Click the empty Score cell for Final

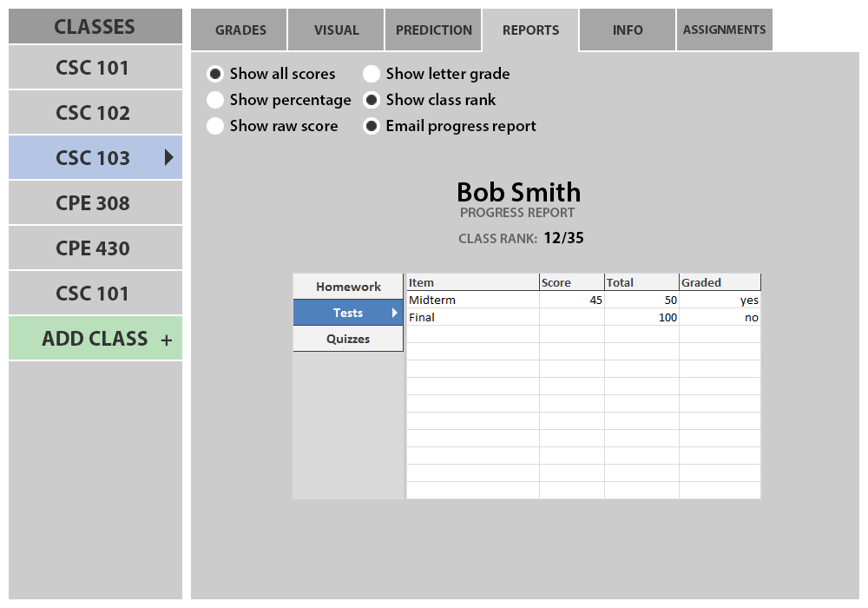(571, 317)
